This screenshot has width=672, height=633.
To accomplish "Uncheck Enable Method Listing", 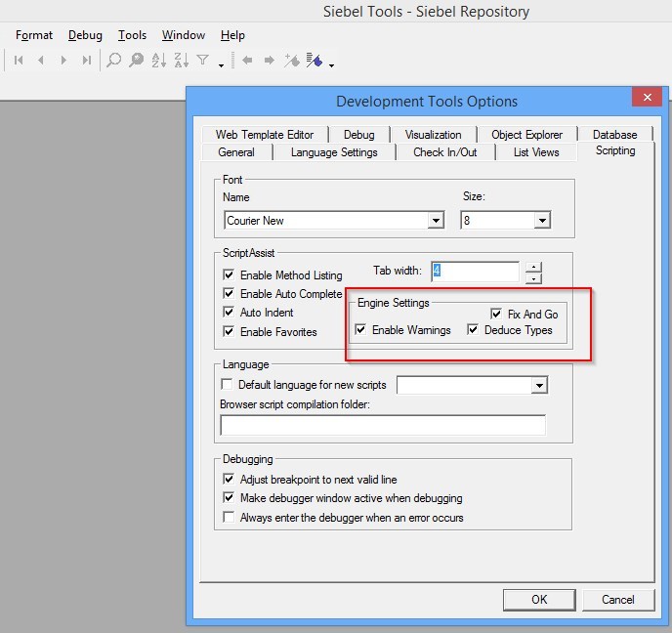I will (x=229, y=274).
